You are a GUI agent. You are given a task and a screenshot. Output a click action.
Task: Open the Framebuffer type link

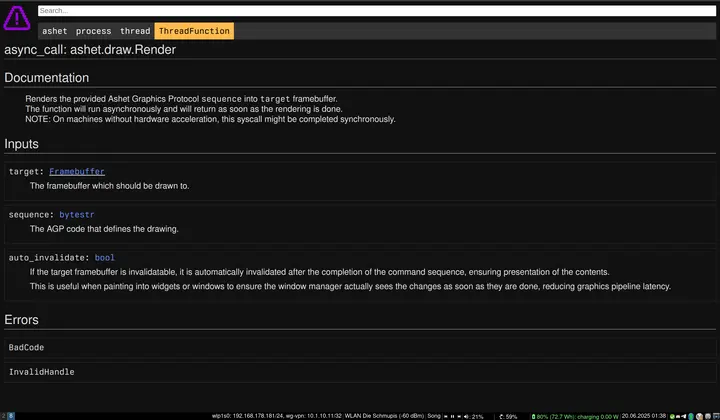pyautogui.click(x=77, y=172)
